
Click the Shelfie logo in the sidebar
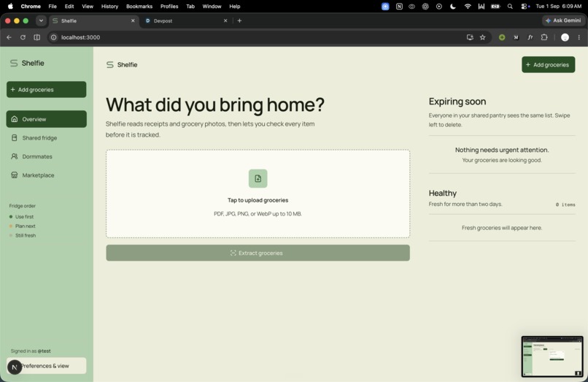pos(27,63)
